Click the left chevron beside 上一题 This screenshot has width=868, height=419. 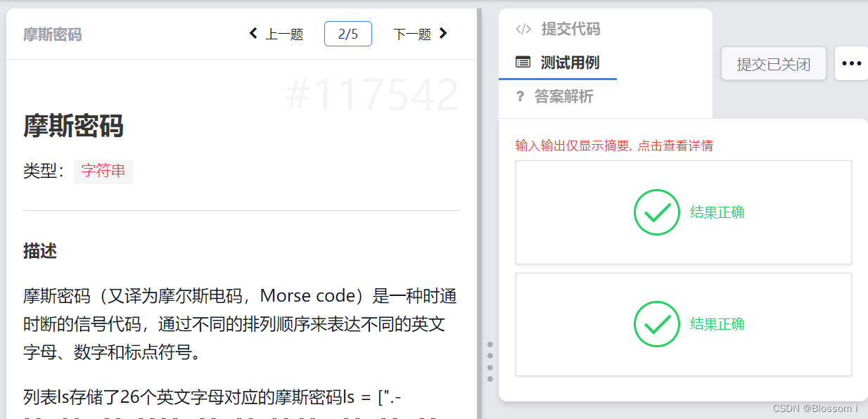253,33
